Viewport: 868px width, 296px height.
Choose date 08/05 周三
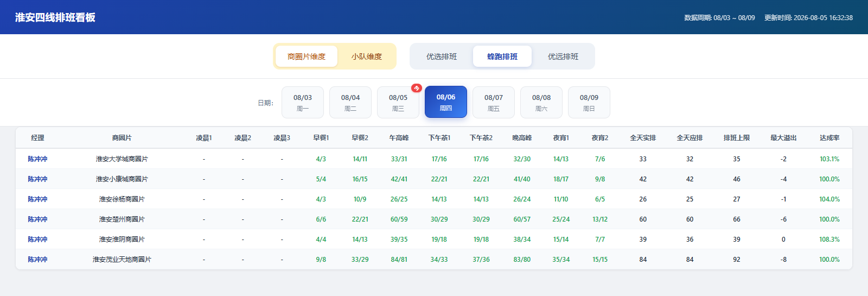click(x=398, y=102)
